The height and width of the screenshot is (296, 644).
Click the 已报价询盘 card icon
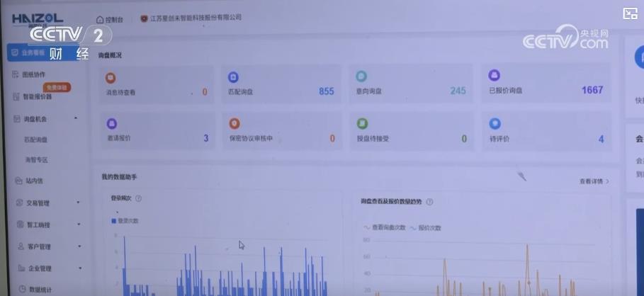tap(495, 76)
